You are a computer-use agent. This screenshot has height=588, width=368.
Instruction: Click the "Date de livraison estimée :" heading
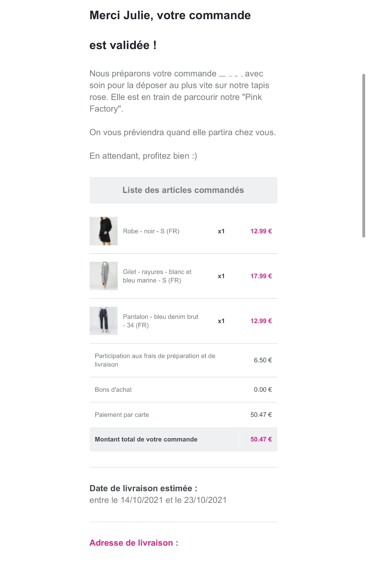point(143,488)
